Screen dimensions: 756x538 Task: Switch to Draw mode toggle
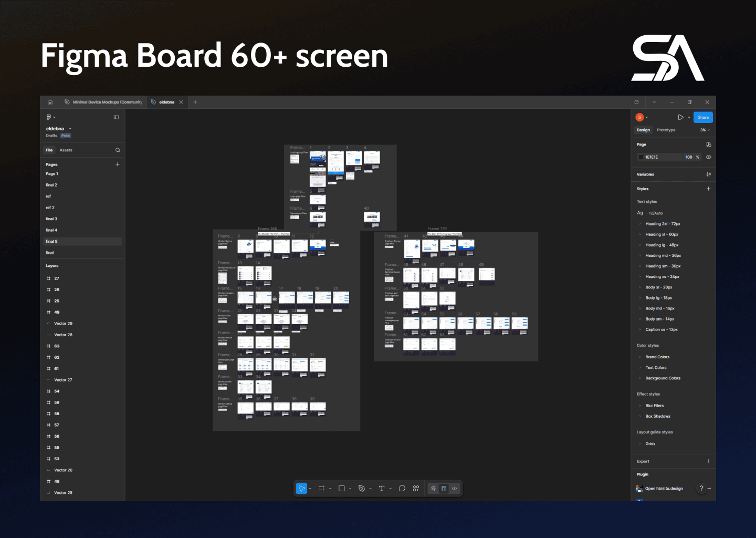[433, 489]
